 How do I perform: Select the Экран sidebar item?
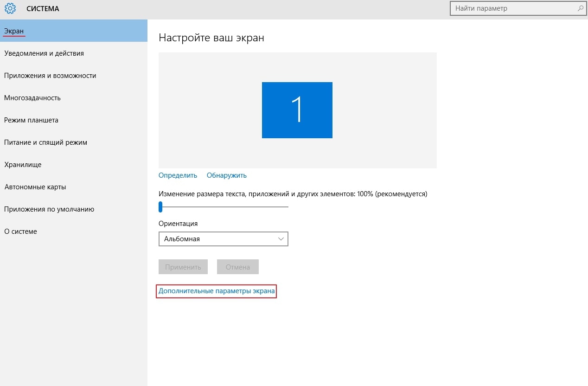click(x=14, y=31)
